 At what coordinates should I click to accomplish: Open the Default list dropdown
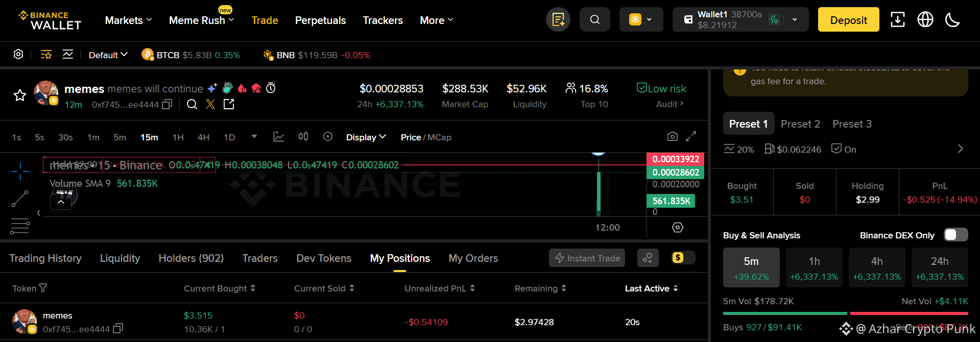pos(108,55)
